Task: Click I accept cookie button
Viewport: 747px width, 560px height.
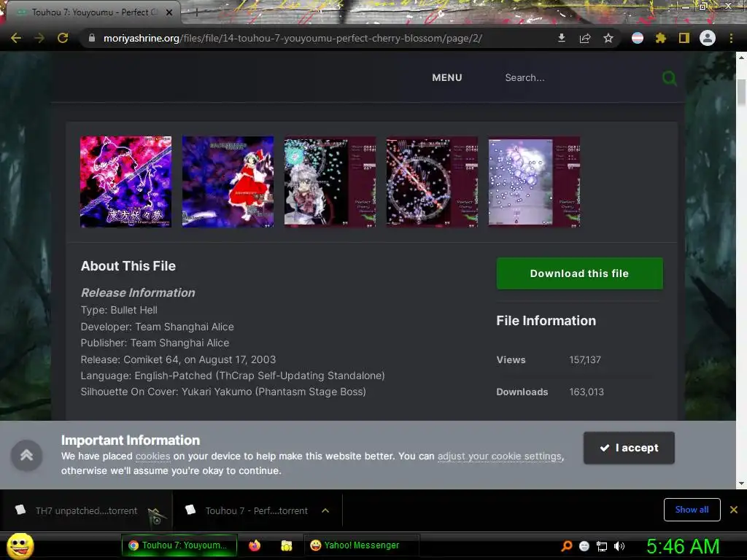Action: pos(629,448)
